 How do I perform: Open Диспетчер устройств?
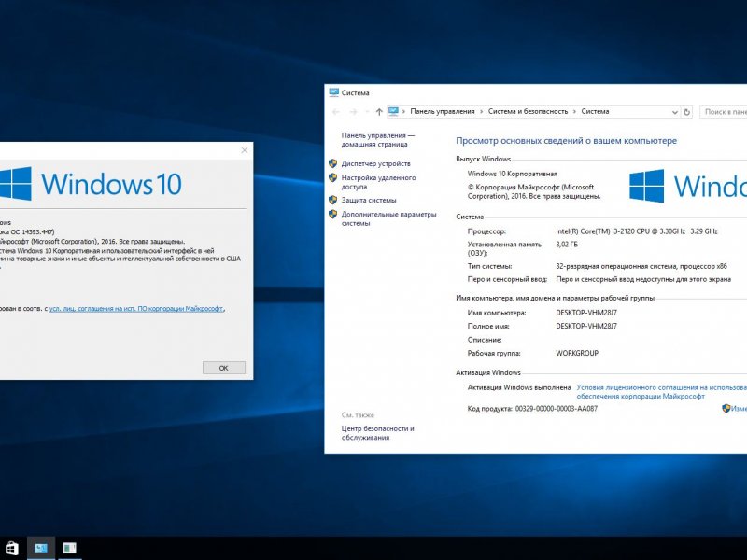click(376, 163)
